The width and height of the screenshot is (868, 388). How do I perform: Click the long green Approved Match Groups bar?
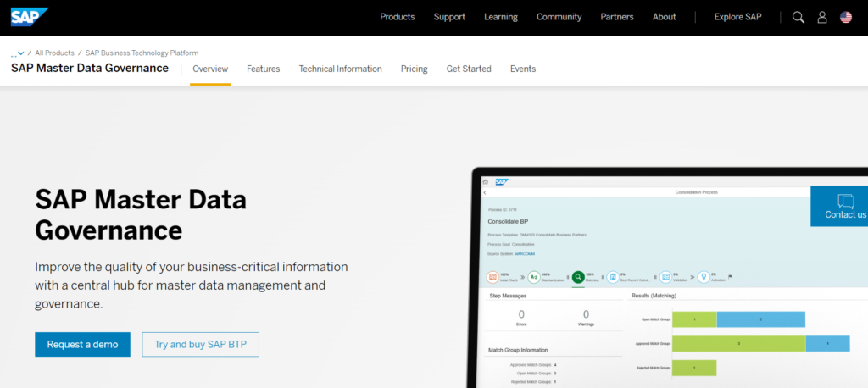tap(738, 344)
